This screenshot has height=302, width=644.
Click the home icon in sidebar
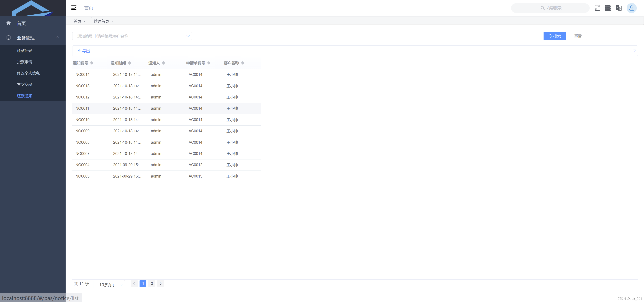9,23
